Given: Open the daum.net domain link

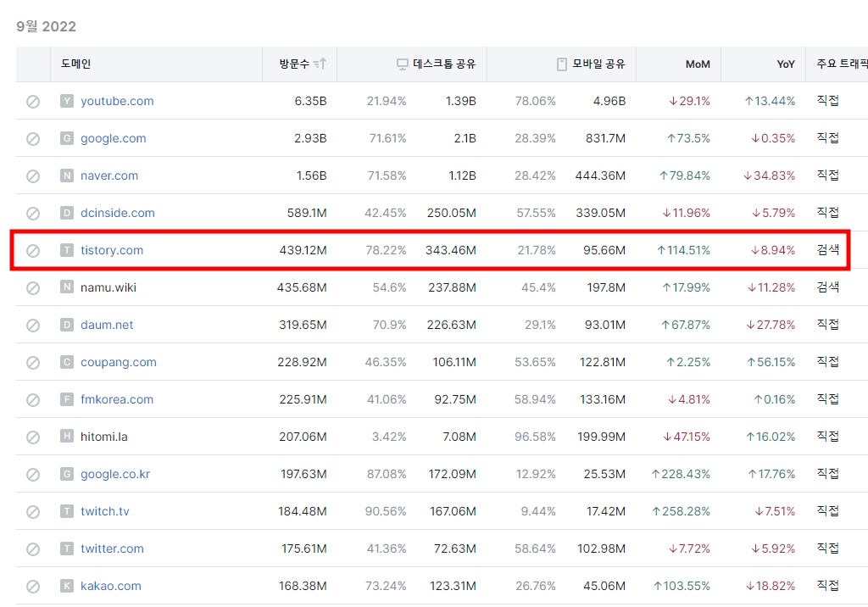Looking at the screenshot, I should click(107, 325).
